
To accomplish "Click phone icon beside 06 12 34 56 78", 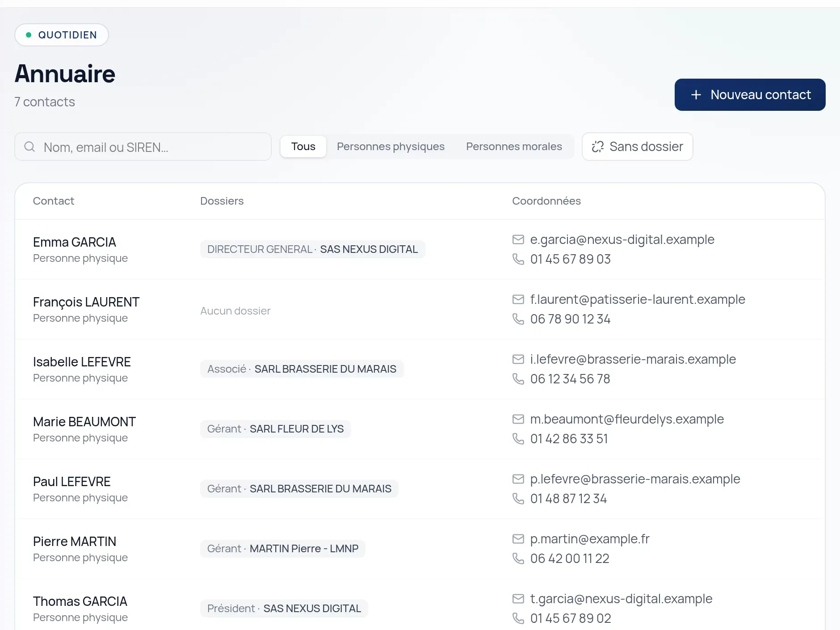I will [518, 379].
